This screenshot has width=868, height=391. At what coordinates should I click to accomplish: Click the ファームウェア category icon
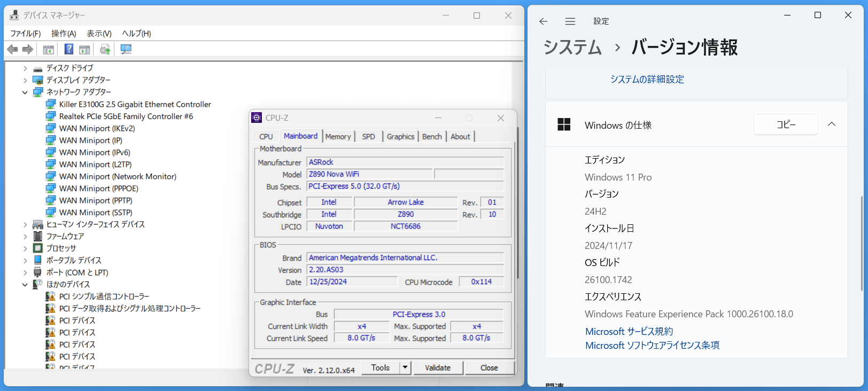(x=38, y=236)
